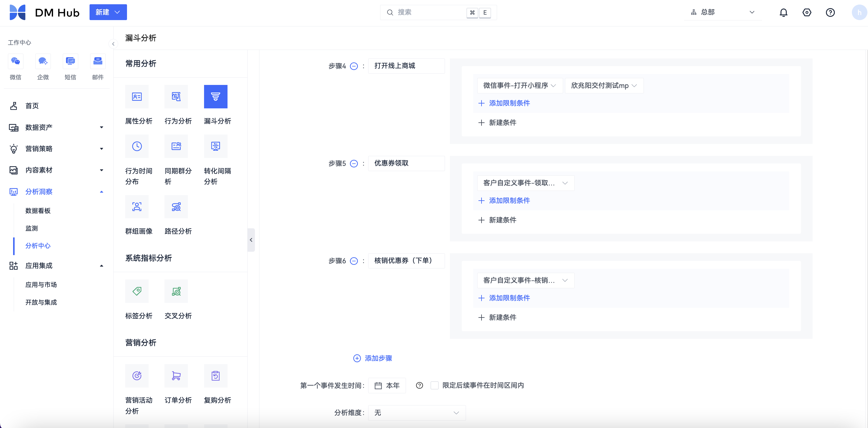Open the 标签分析 tag icon
The height and width of the screenshot is (428, 868).
(x=137, y=291)
